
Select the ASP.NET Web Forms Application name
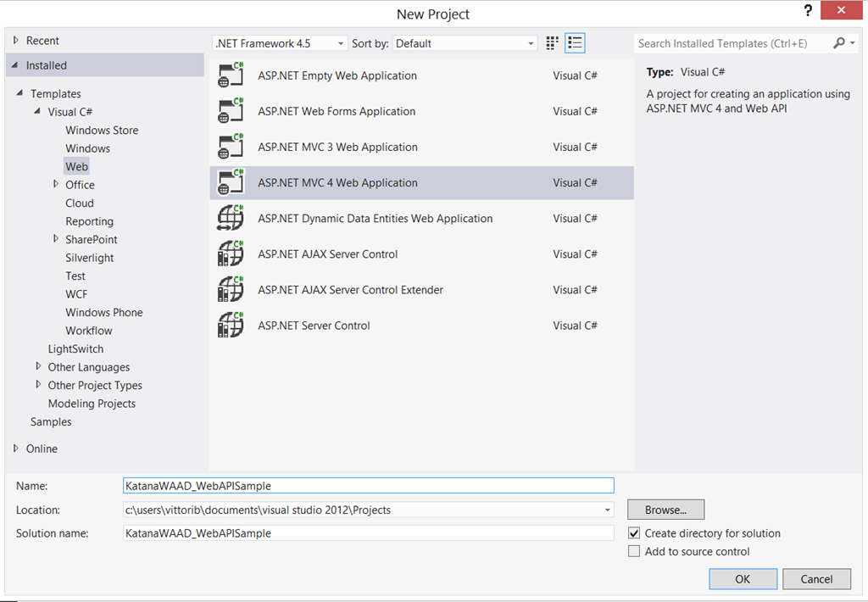coord(337,111)
